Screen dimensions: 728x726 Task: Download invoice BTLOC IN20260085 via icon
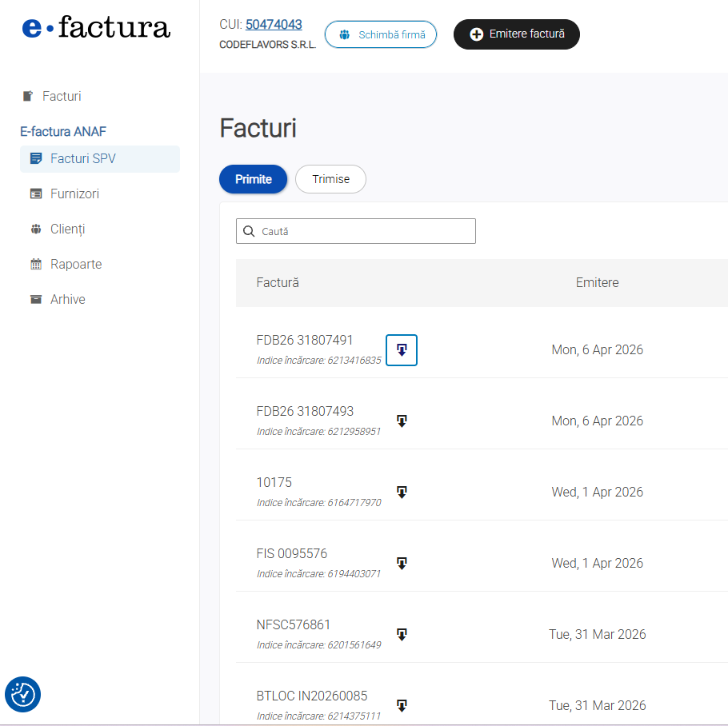[402, 706]
